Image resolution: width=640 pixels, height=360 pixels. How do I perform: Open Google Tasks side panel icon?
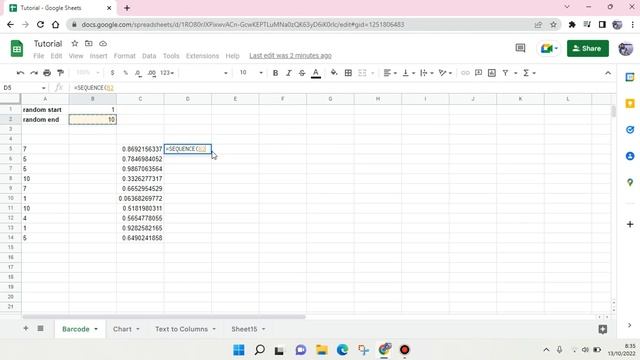tap(630, 130)
